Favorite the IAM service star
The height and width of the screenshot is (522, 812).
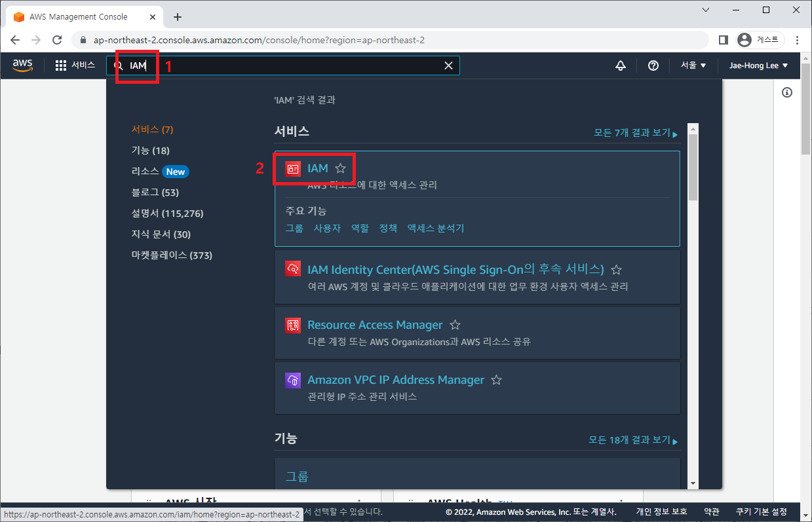point(340,169)
